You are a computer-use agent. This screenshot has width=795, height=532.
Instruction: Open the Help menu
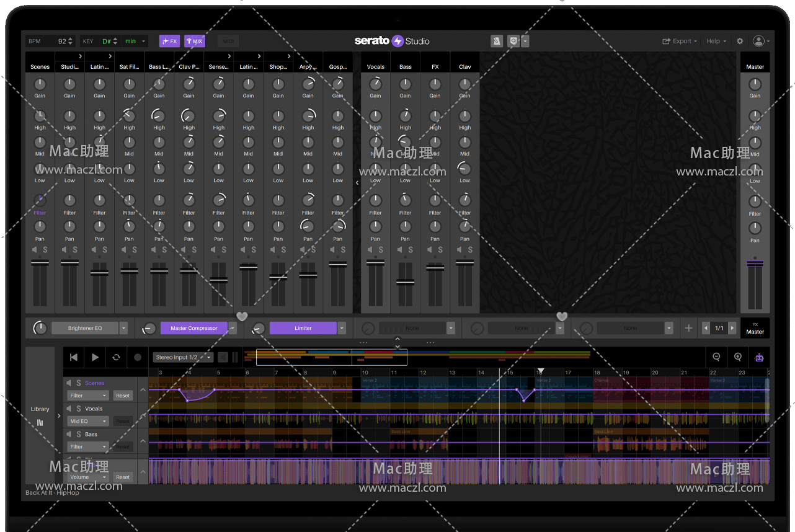[x=716, y=41]
